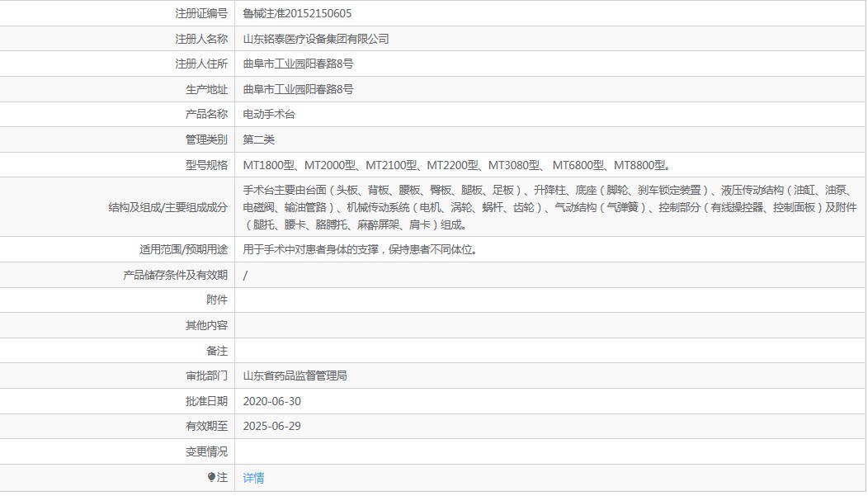The image size is (868, 496).
Task: Click the 注册人住所 label
Action: [x=201, y=64]
